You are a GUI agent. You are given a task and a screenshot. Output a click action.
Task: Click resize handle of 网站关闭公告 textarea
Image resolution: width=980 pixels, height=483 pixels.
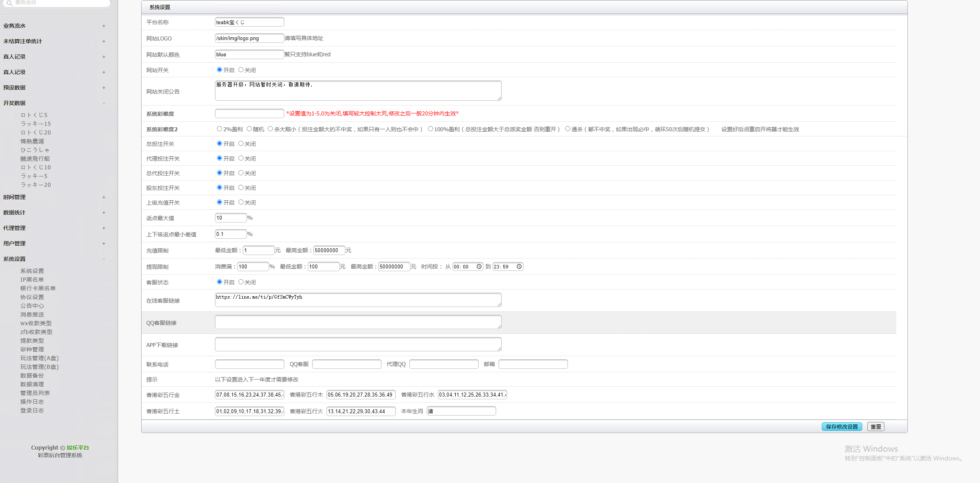click(x=499, y=98)
